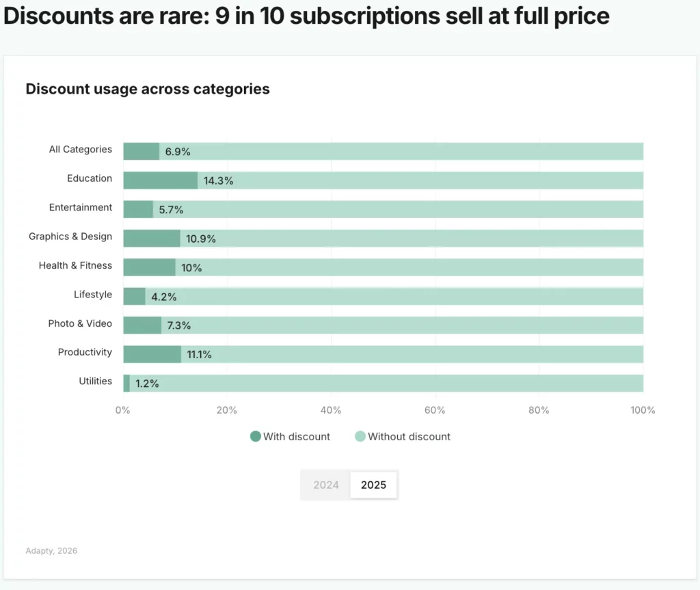Viewport: 700px width, 590px height.
Task: Switch to the 2024 tab
Action: pos(326,485)
